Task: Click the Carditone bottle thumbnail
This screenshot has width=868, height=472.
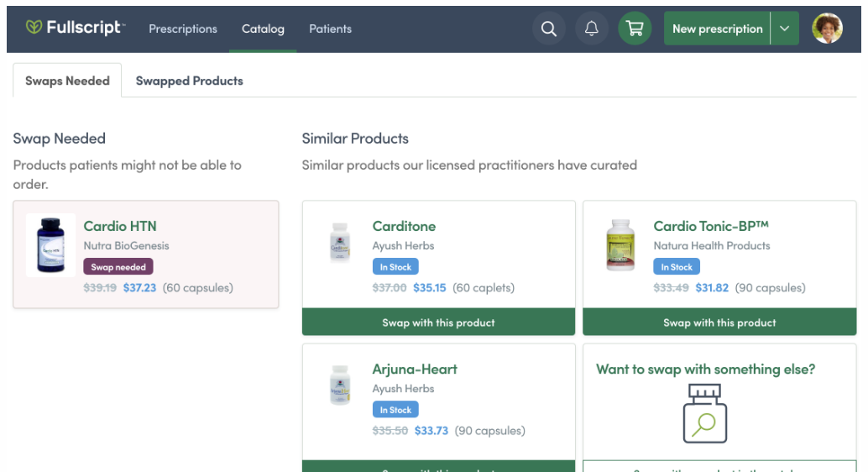Action: (340, 242)
